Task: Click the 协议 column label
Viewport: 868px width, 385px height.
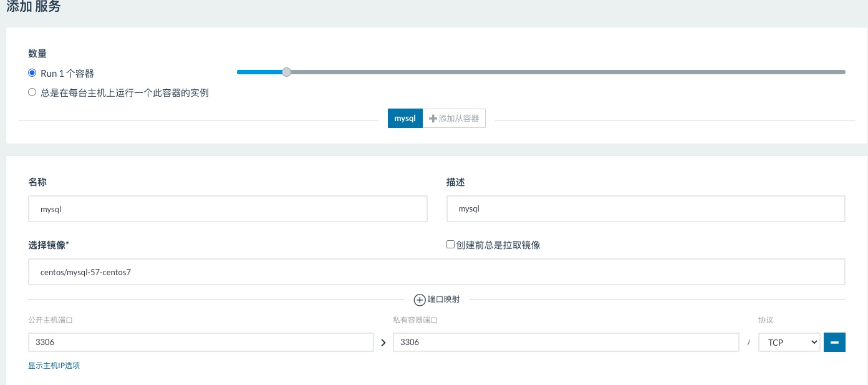Action: pos(766,319)
